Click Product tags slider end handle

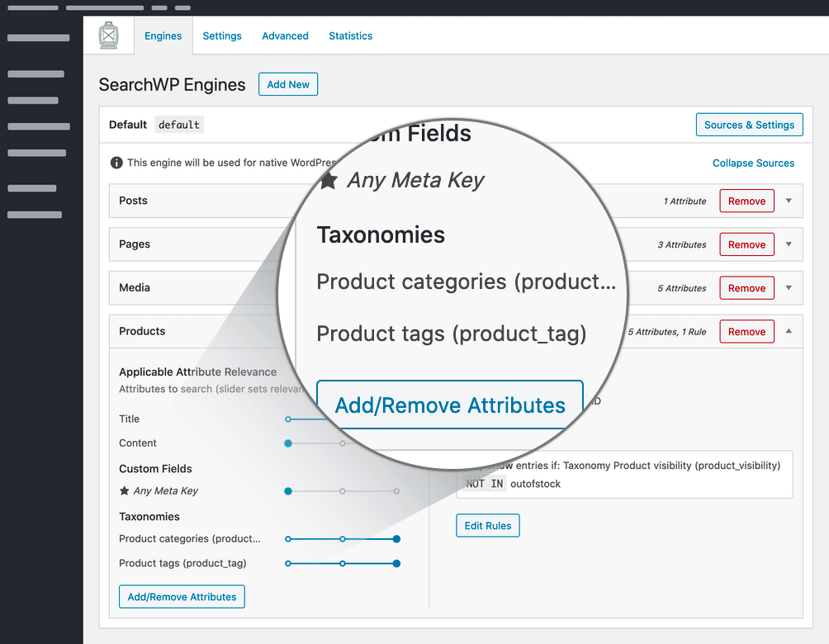click(x=396, y=564)
